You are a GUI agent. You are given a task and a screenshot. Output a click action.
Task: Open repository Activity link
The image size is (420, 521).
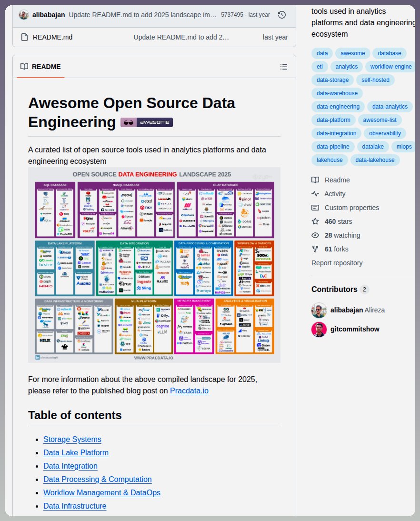(328, 194)
